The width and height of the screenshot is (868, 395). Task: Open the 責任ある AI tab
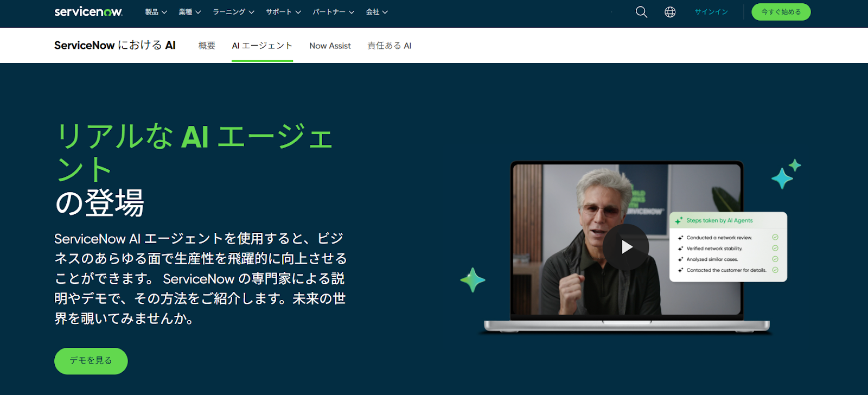[x=390, y=46]
